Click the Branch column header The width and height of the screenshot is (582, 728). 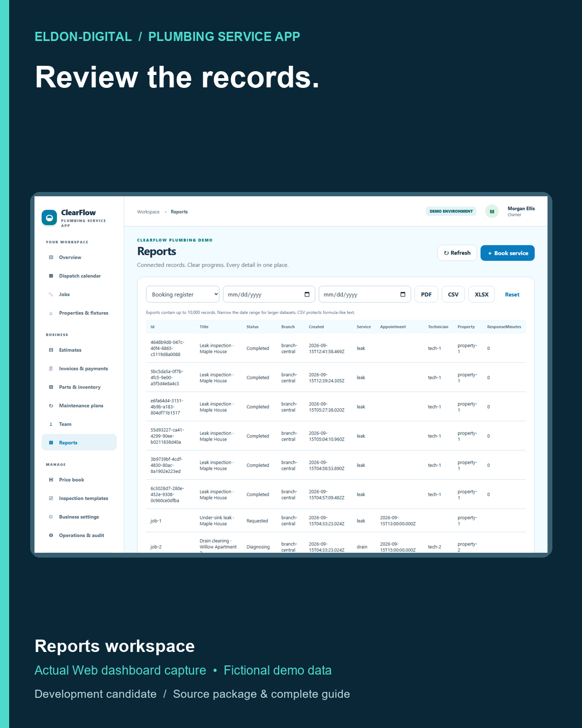[x=288, y=327]
